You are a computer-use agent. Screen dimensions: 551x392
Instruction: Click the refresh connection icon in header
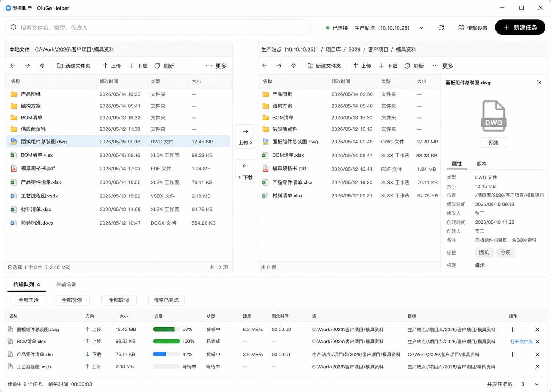coord(441,28)
